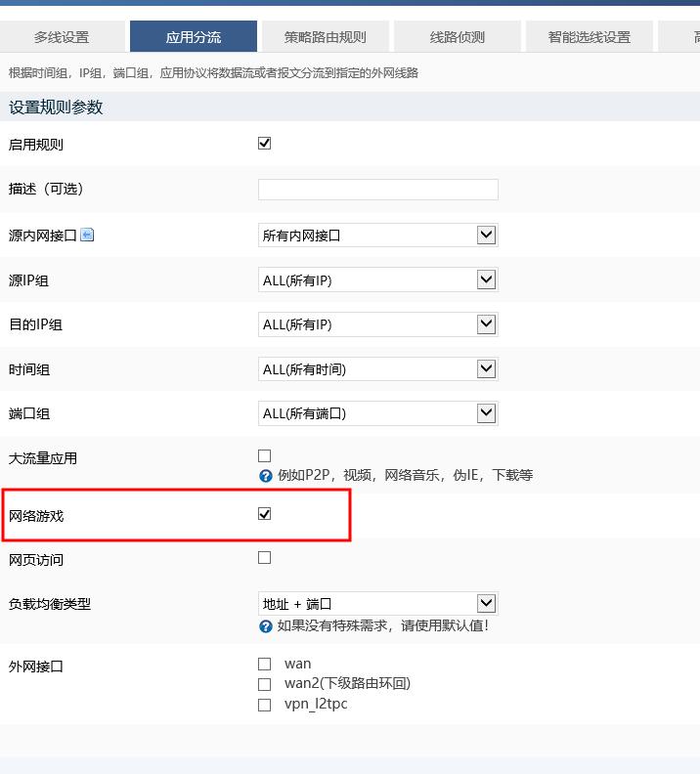The image size is (700, 774).
Task: Enable the 大流量应用 checkbox
Action: click(264, 455)
